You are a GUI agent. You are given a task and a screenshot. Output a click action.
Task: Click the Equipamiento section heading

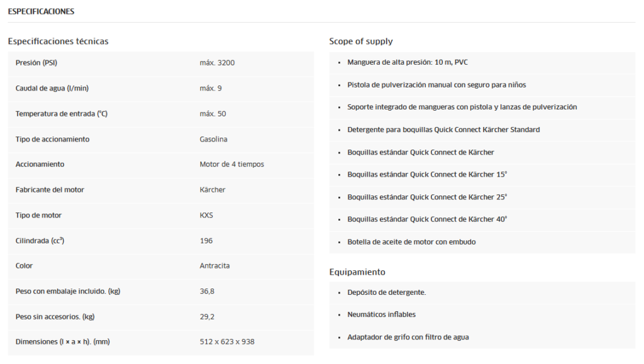point(357,272)
